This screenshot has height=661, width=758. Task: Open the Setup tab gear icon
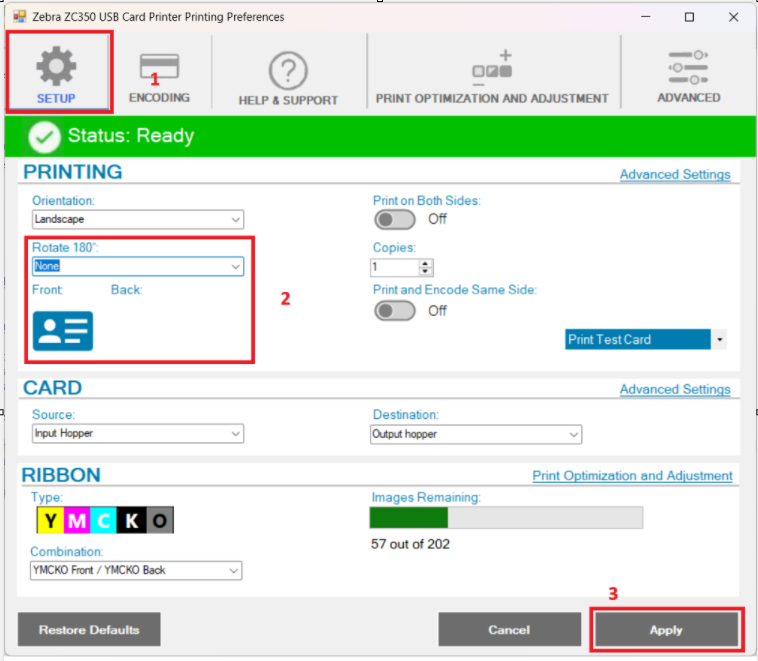(56, 66)
